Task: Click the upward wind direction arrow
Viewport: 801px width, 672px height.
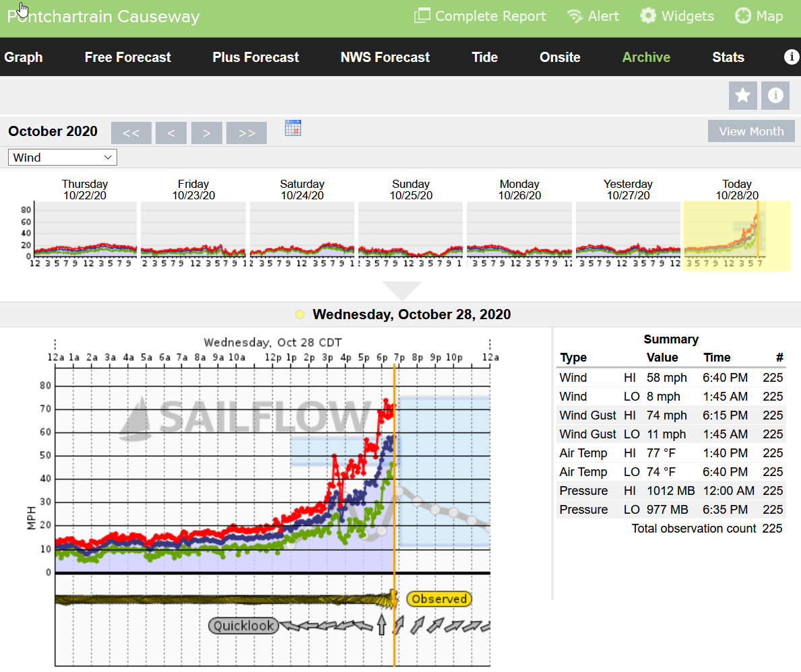Action: coord(381,624)
